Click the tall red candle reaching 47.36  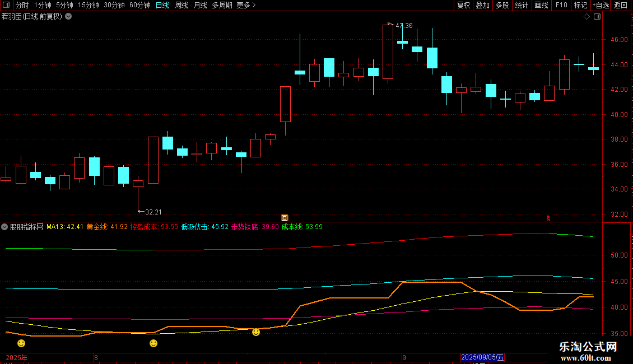(388, 52)
